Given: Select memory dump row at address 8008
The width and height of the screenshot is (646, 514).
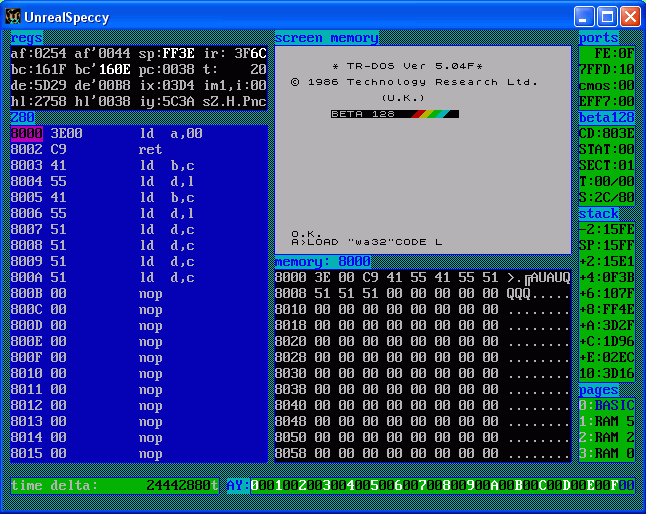Looking at the screenshot, I should point(290,294).
